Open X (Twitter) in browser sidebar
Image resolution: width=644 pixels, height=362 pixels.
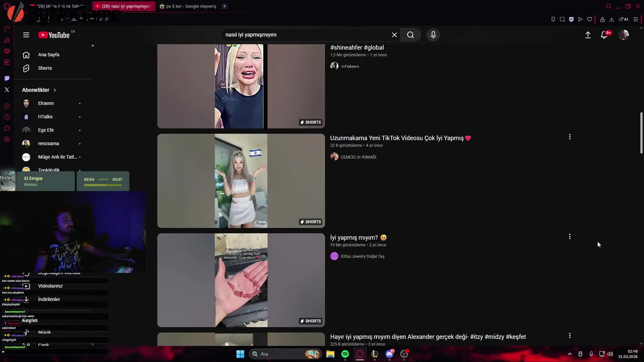(x=7, y=89)
